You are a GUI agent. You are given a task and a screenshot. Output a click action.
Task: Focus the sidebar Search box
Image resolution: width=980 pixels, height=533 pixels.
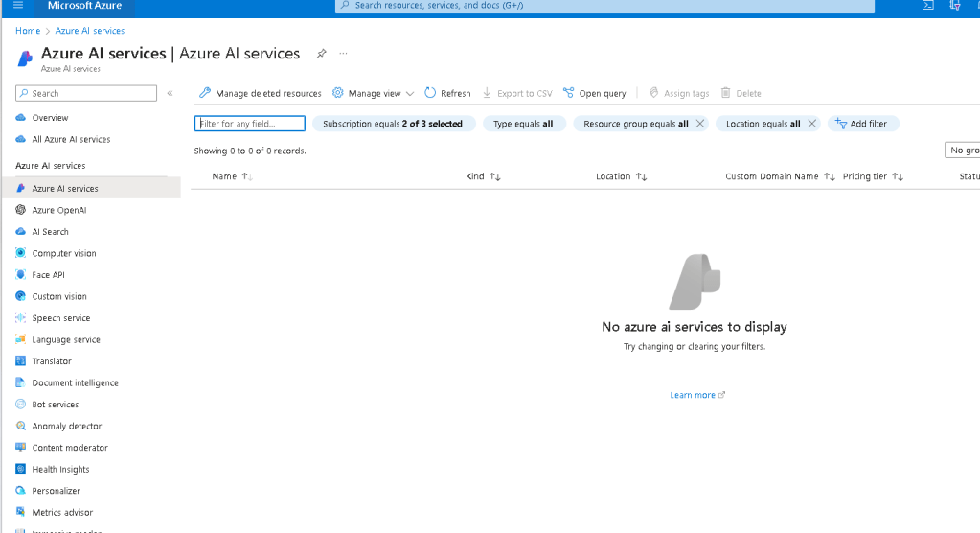click(x=86, y=93)
